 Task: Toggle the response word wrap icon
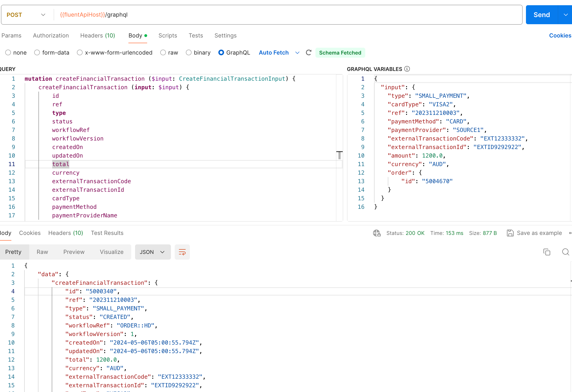point(182,252)
